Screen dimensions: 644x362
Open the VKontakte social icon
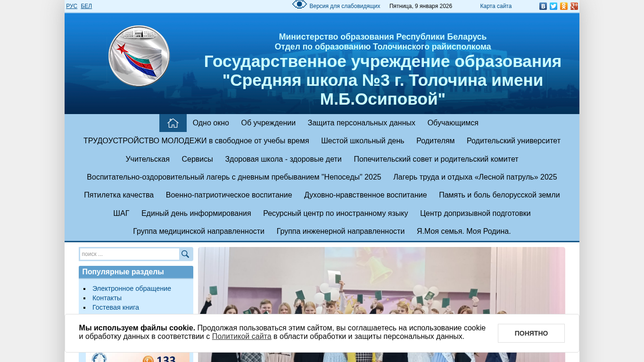(x=543, y=6)
